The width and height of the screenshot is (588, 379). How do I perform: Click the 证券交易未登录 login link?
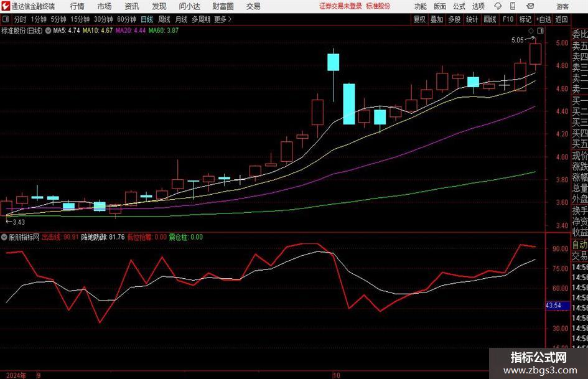point(340,6)
